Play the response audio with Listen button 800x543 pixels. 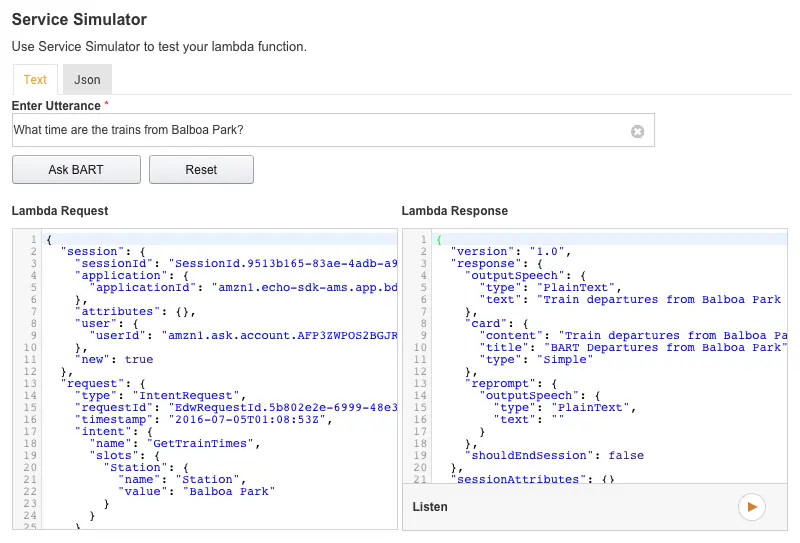click(750, 507)
